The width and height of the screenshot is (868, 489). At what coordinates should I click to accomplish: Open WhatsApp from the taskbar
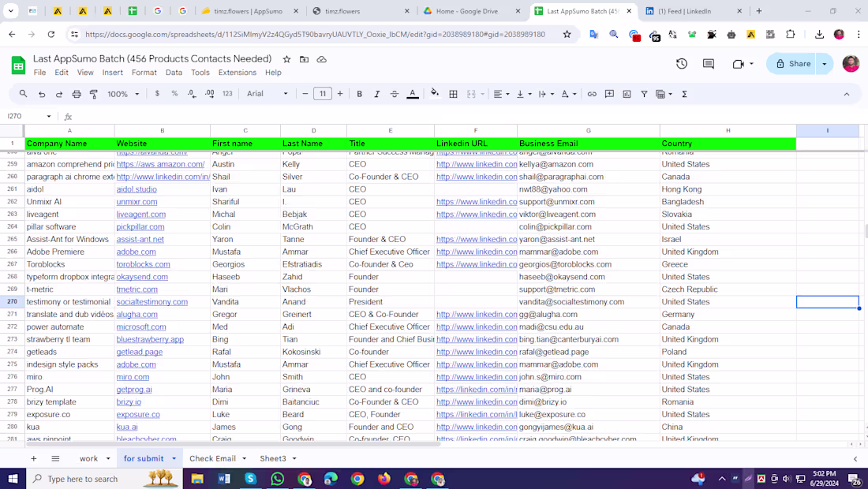(x=277, y=479)
